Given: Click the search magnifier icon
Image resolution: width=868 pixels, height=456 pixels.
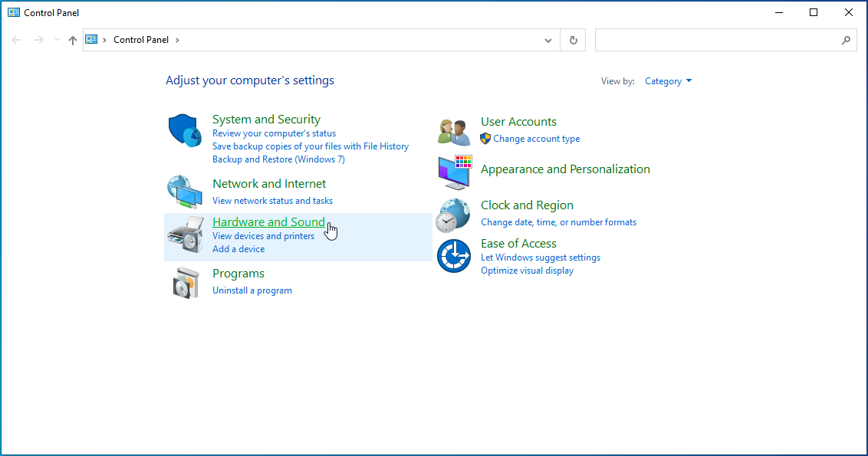Looking at the screenshot, I should pos(846,40).
